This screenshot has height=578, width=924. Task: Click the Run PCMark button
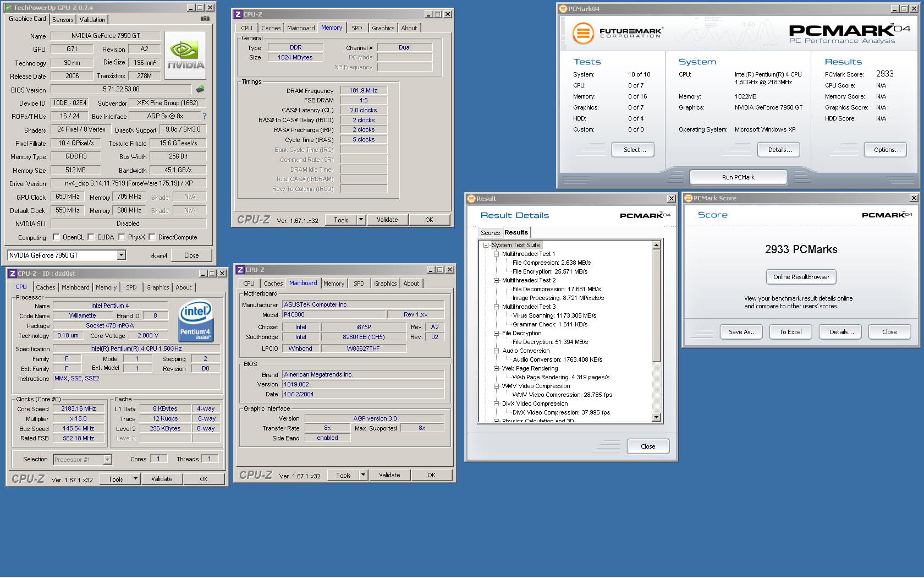738,177
